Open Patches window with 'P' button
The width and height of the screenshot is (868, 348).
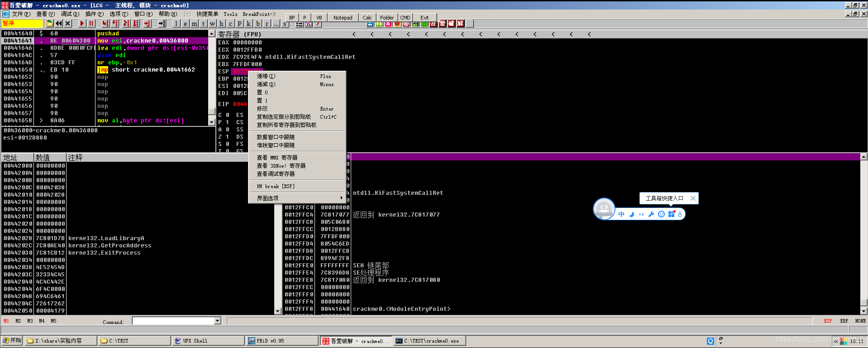coord(239,24)
